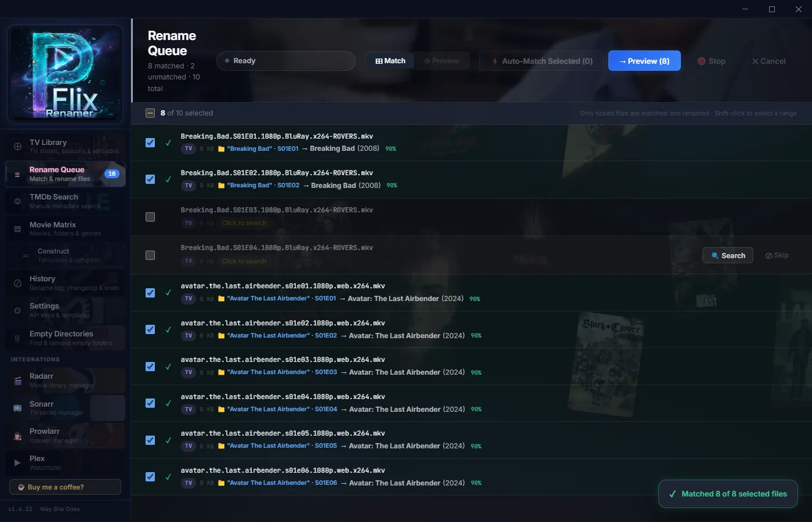Click 'Click to search' on S01E03 row
The height and width of the screenshot is (522, 812).
pos(244,223)
